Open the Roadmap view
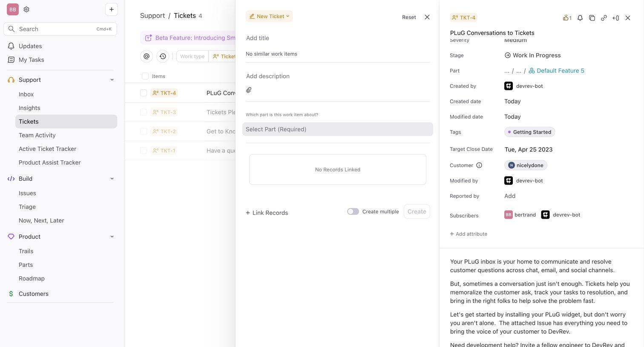Image resolution: width=644 pixels, height=347 pixels. pos(32,278)
